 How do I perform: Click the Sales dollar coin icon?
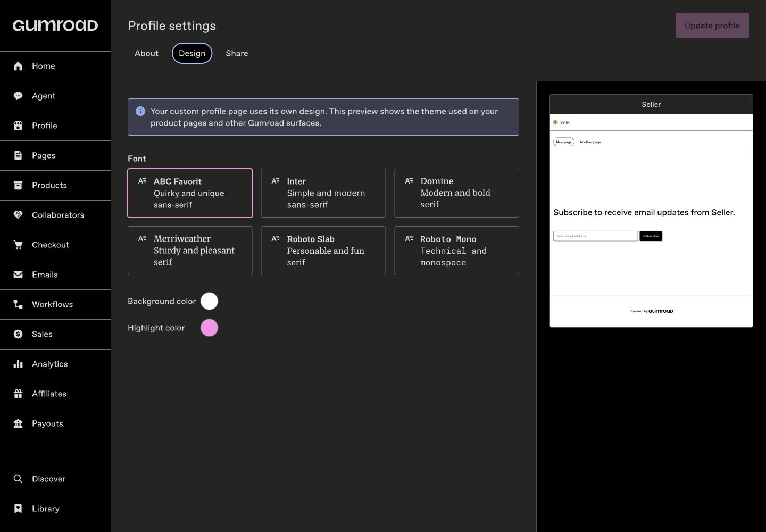(x=18, y=334)
